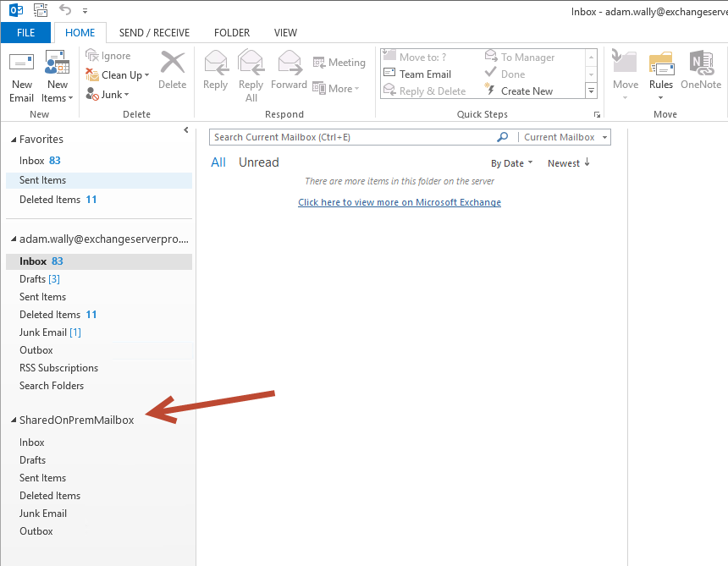The height and width of the screenshot is (566, 728).
Task: Click the search magnifier icon
Action: (502, 137)
